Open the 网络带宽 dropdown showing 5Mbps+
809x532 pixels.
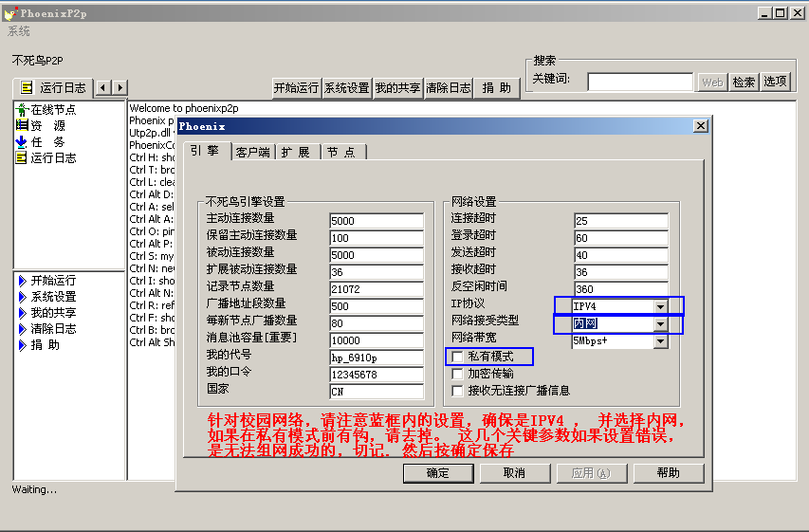pyautogui.click(x=660, y=340)
